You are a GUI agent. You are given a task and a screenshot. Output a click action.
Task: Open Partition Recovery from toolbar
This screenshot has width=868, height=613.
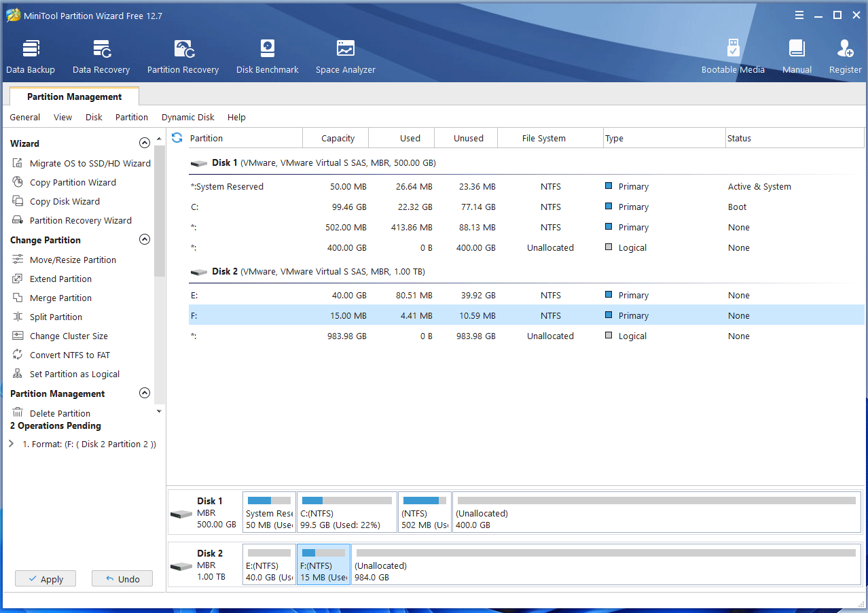tap(183, 57)
